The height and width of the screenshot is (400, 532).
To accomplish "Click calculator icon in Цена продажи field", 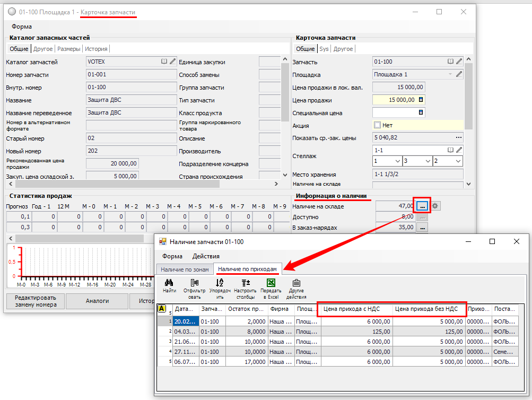I will pos(421,100).
